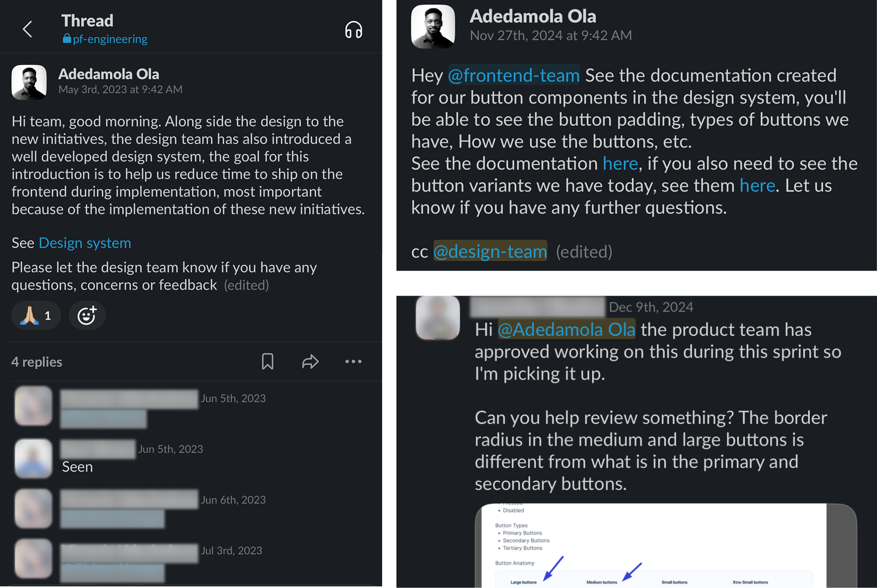Screen dimensions: 877x588
Task: Click the avatar beside the 'Seen' reply
Action: click(33, 458)
